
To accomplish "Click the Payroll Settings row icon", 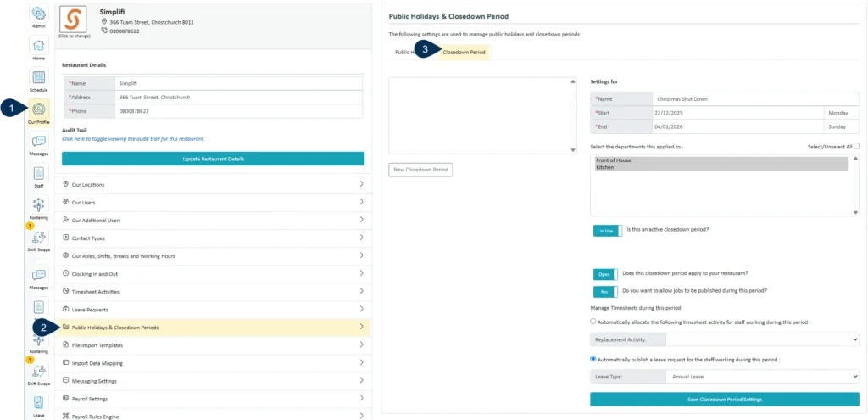I will pyautogui.click(x=66, y=399).
